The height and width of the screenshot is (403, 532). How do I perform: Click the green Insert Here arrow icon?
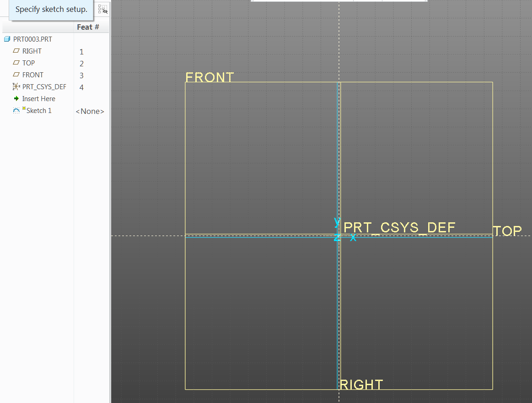tap(16, 98)
